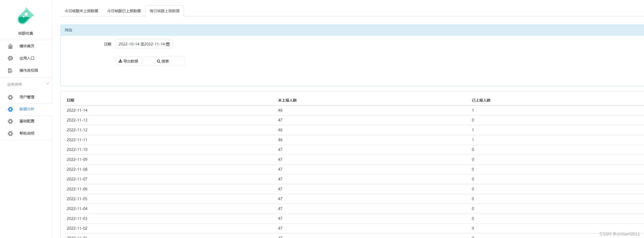
Task: Click the blue gear icon beside 数据分析
Action: click(10, 109)
